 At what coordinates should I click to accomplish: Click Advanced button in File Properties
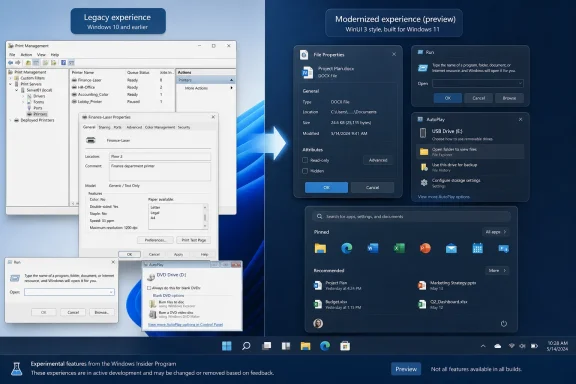point(378,160)
